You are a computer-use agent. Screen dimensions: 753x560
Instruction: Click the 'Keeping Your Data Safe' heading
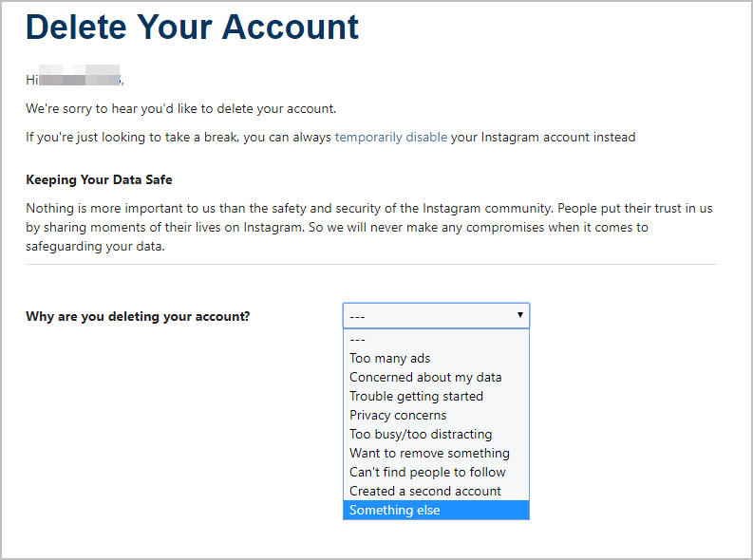pyautogui.click(x=99, y=179)
